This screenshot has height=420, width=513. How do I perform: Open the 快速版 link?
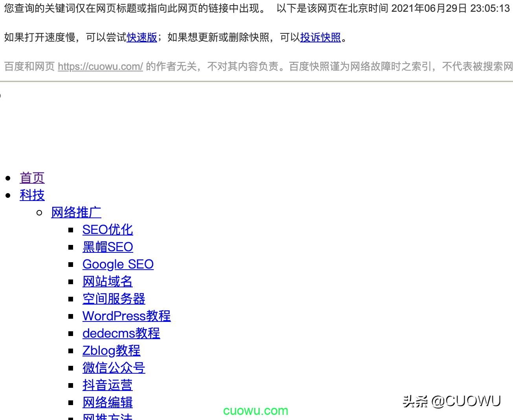[142, 38]
